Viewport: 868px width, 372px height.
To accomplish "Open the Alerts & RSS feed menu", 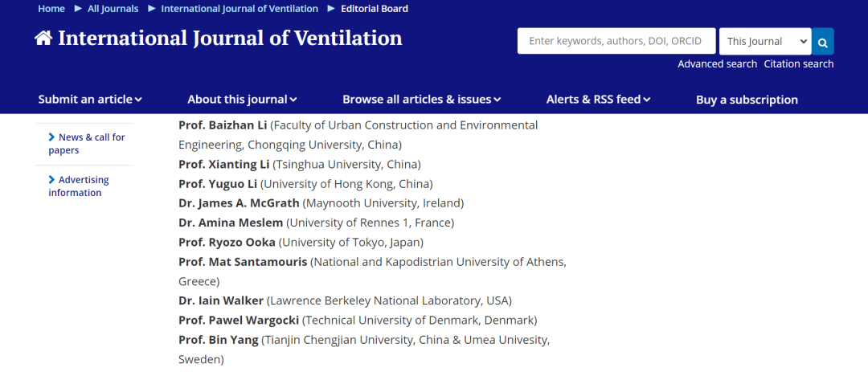I will pyautogui.click(x=598, y=100).
